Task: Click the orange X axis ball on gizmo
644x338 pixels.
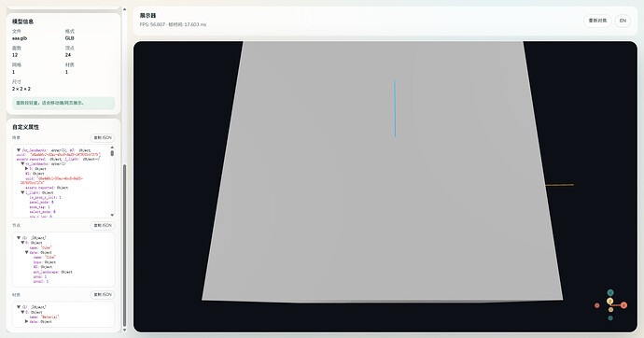Action: point(623,305)
